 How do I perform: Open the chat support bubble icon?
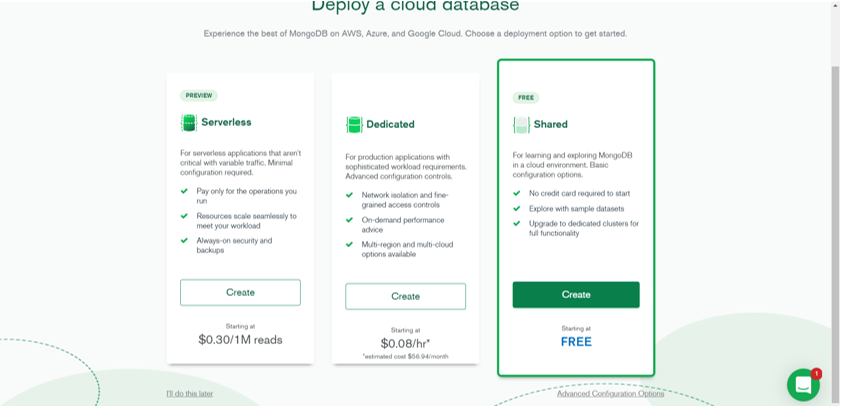tap(803, 385)
